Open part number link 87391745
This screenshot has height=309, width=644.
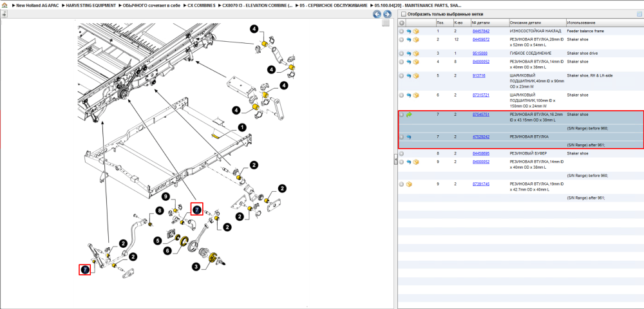coord(480,184)
